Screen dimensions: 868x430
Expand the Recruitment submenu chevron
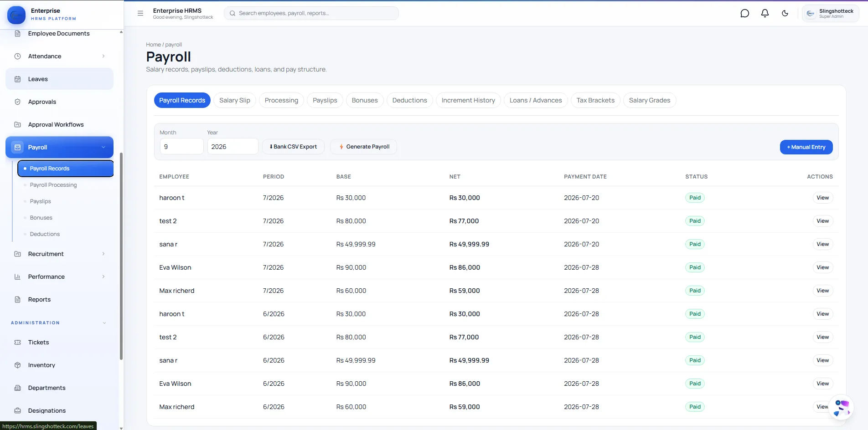click(103, 254)
